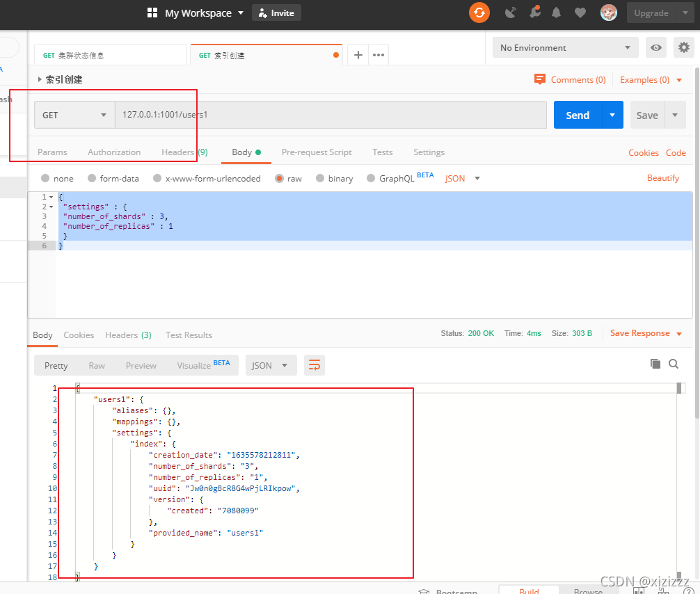Select the binary body type
This screenshot has width=700, height=594.
coord(319,178)
